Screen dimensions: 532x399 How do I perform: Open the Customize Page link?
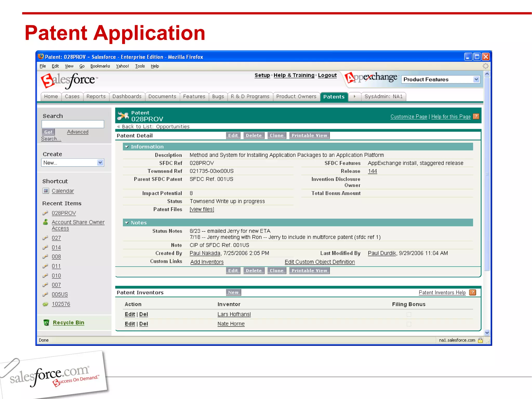(x=409, y=117)
